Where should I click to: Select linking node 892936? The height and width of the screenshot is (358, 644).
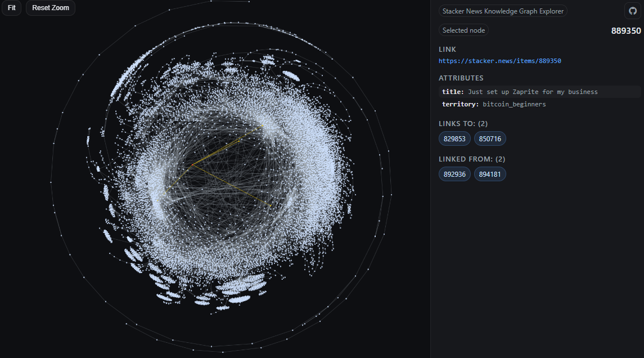(454, 174)
